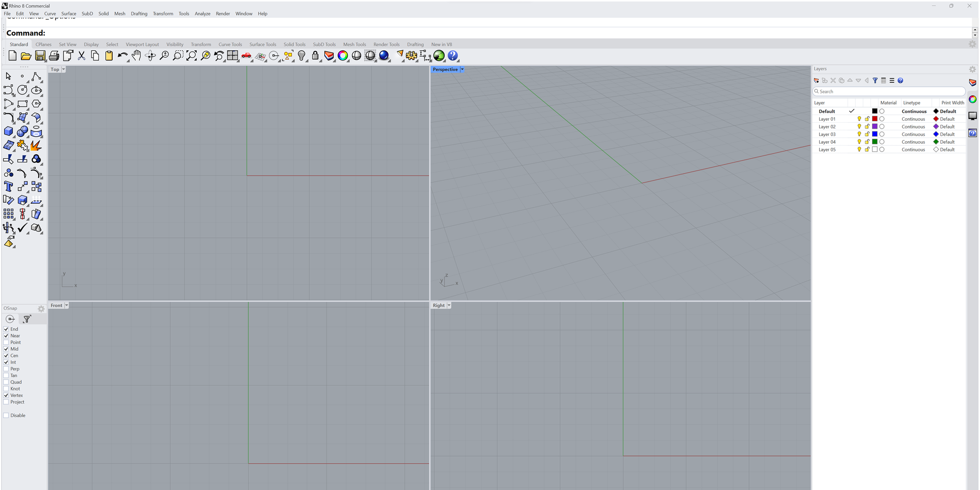
Task: Switch to the New in V8 tab
Action: click(x=441, y=45)
